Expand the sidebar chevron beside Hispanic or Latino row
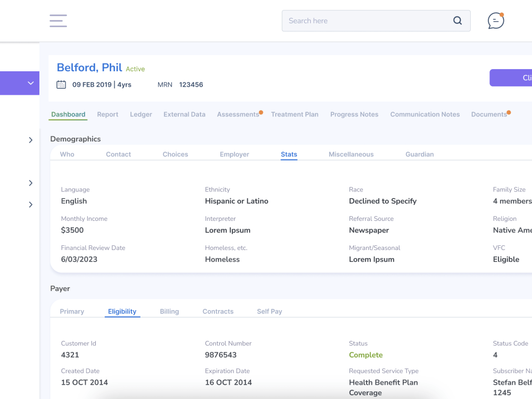This screenshot has height=399, width=532. point(30,205)
